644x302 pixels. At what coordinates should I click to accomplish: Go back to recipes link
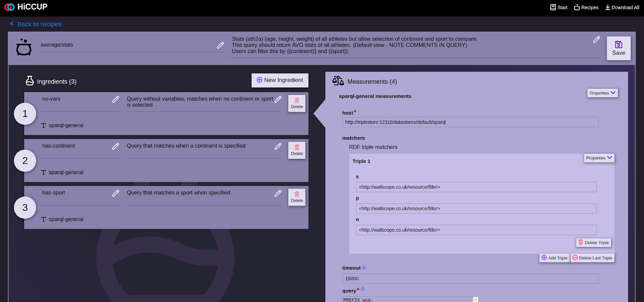35,24
